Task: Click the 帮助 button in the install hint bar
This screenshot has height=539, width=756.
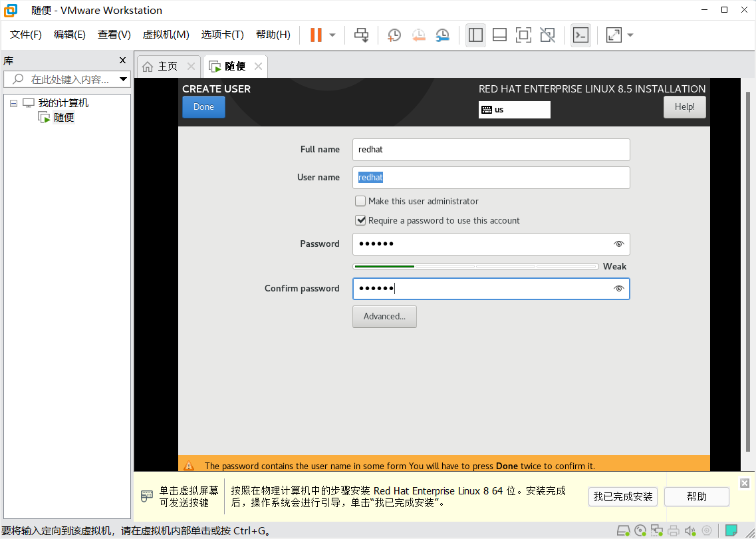Action: click(697, 496)
